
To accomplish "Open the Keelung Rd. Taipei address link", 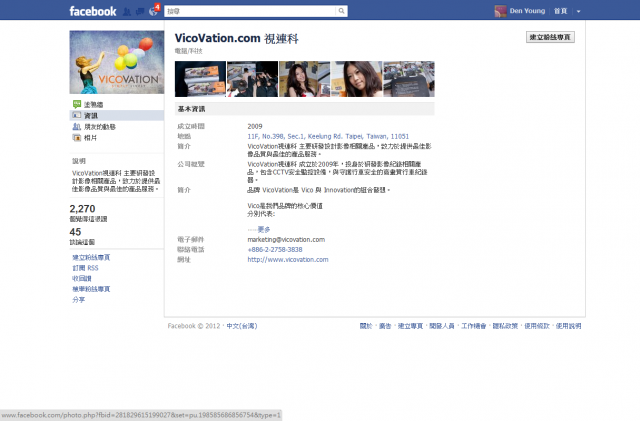I will click(x=328, y=136).
